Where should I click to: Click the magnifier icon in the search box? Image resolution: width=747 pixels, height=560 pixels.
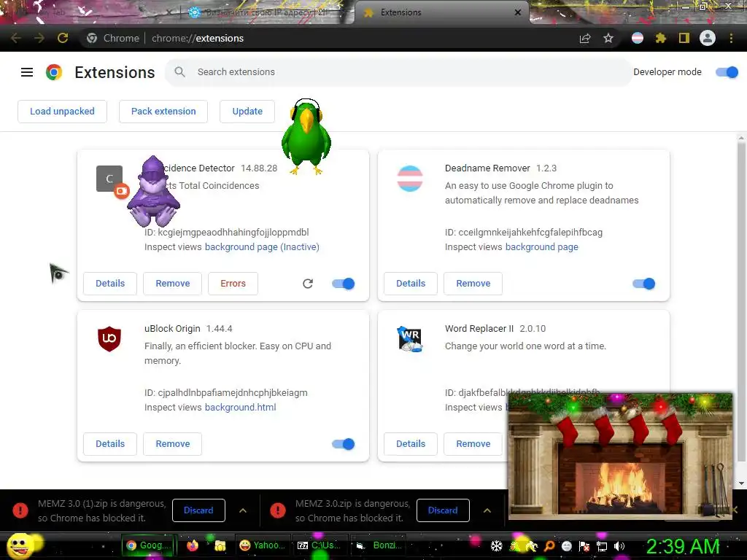tap(179, 72)
